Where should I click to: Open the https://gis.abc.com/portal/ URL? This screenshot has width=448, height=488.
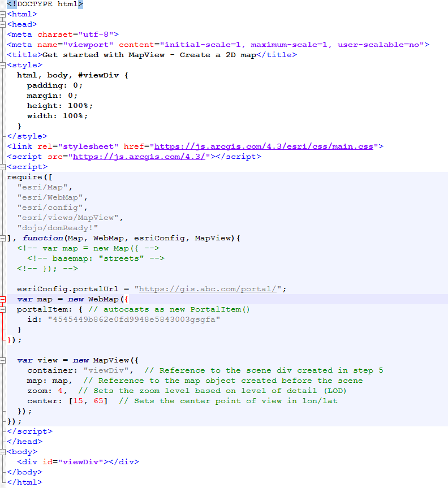tap(208, 289)
